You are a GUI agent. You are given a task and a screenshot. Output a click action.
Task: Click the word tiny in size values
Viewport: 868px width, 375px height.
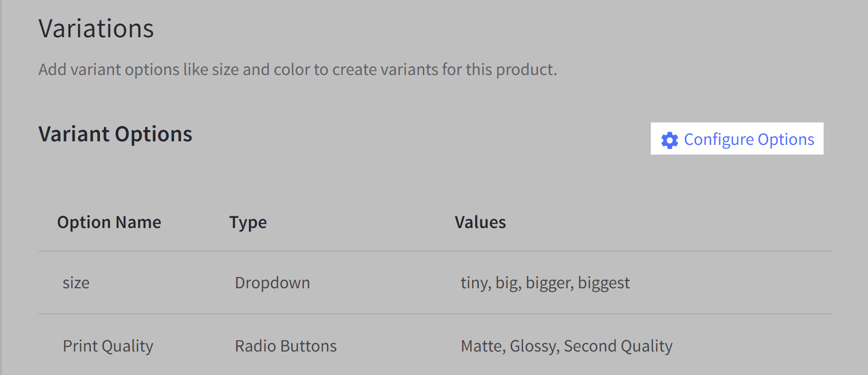[x=474, y=283]
